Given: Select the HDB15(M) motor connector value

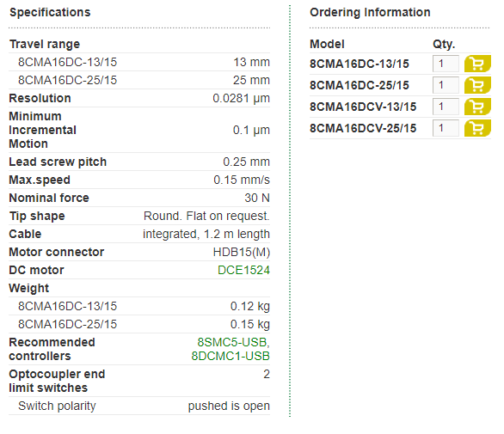Looking at the screenshot, I should click(242, 252).
